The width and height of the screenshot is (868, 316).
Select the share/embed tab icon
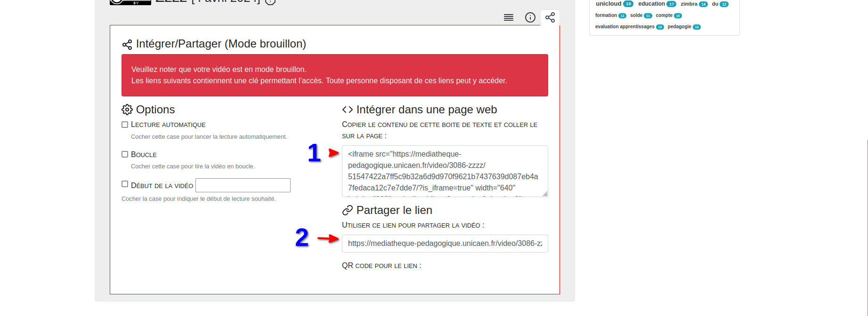tap(550, 18)
